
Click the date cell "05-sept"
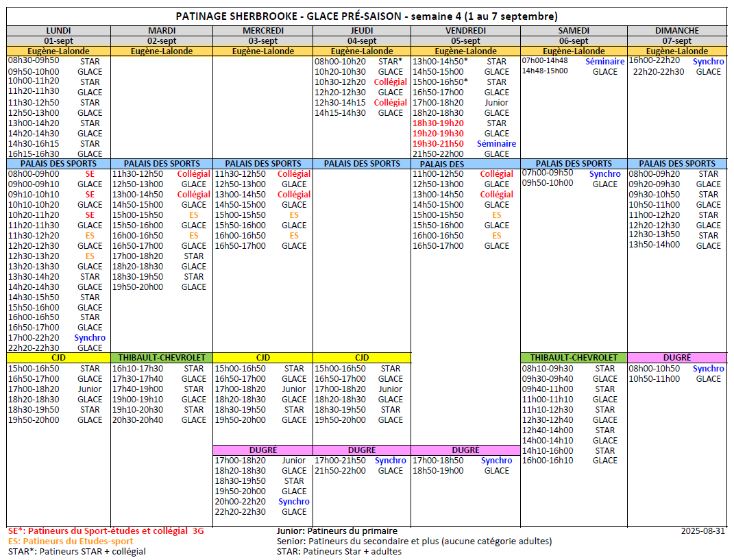click(466, 40)
